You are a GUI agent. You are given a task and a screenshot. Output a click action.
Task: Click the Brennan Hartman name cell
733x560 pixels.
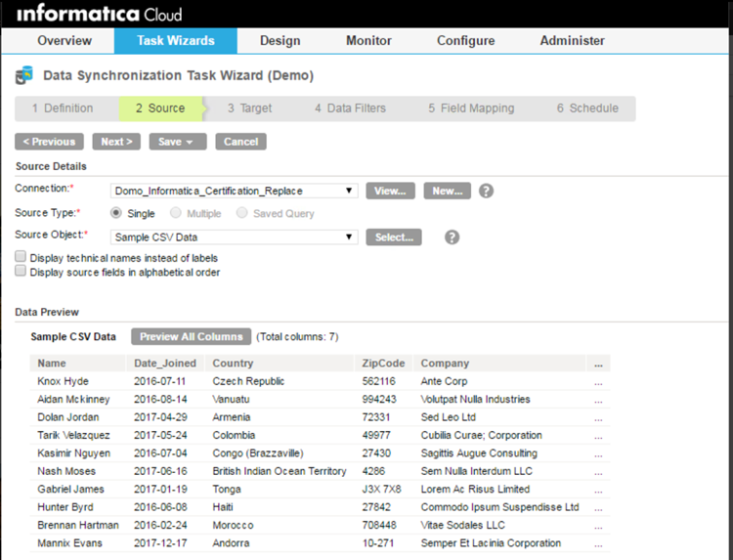coord(78,526)
